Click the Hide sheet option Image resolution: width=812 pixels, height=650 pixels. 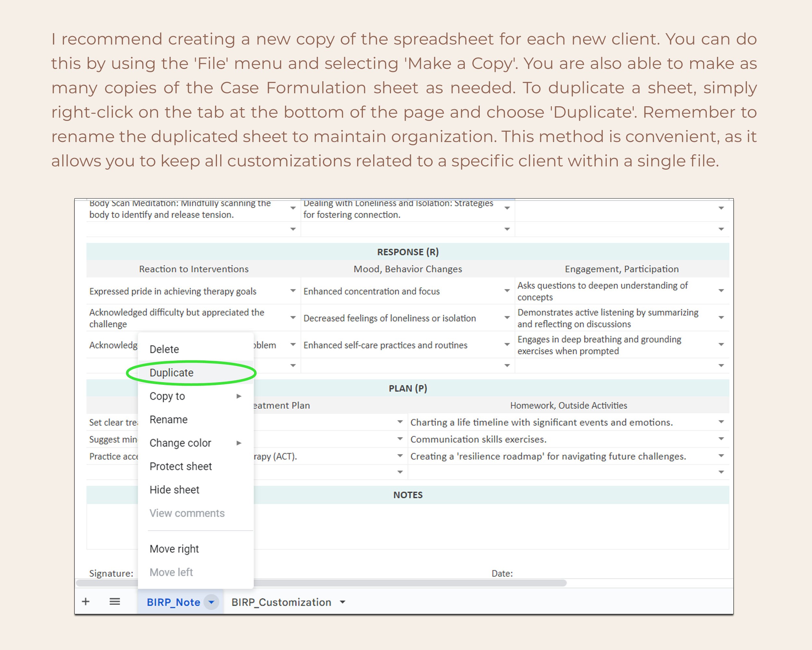coord(174,489)
